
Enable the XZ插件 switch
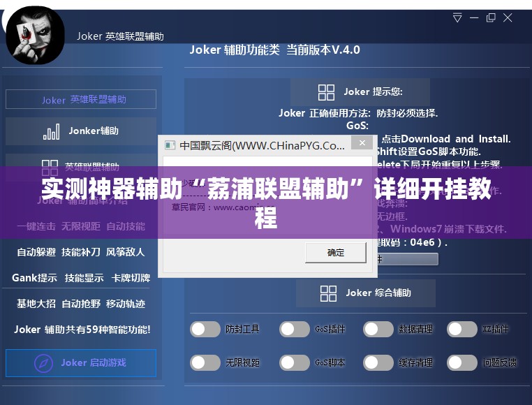[x=462, y=329]
